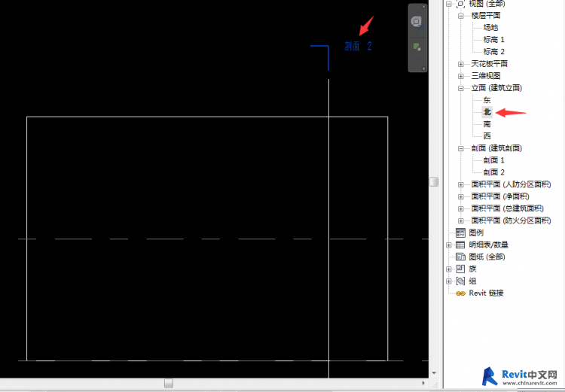The image size is (565, 392).
Task: Click the 族 families icon
Action: pos(460,269)
